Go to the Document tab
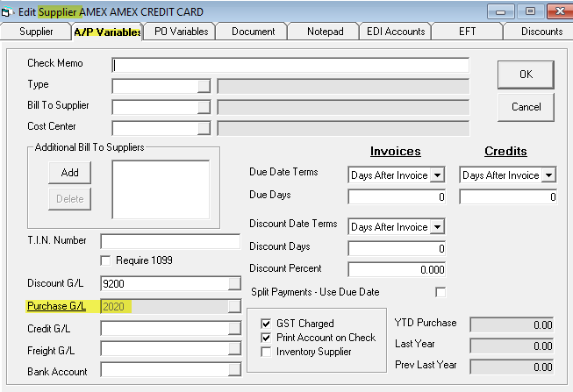The height and width of the screenshot is (392, 573). point(253,32)
